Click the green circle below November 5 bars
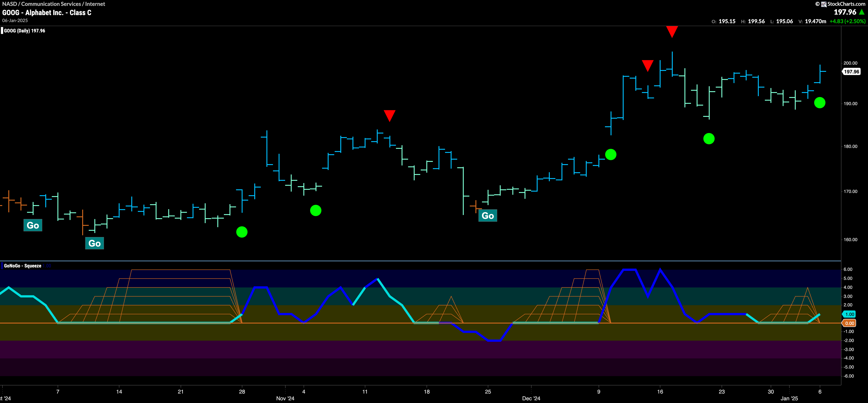The image size is (868, 403). [316, 211]
